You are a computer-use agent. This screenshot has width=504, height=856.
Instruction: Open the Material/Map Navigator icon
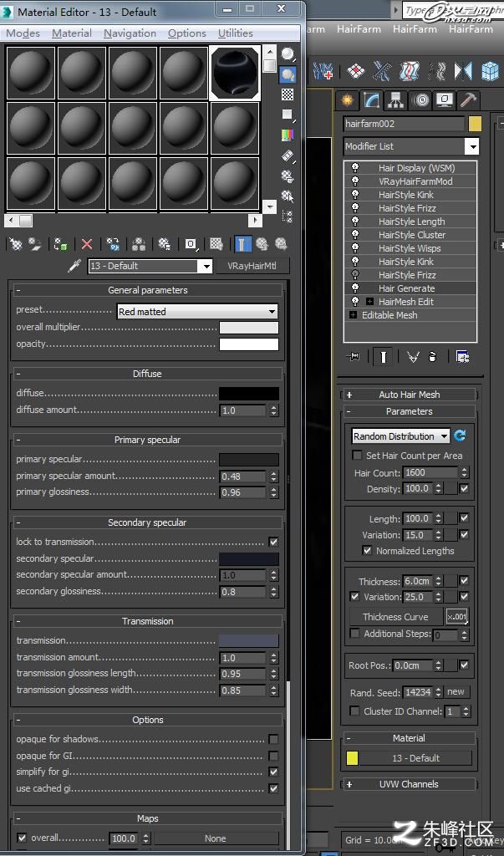(x=288, y=217)
